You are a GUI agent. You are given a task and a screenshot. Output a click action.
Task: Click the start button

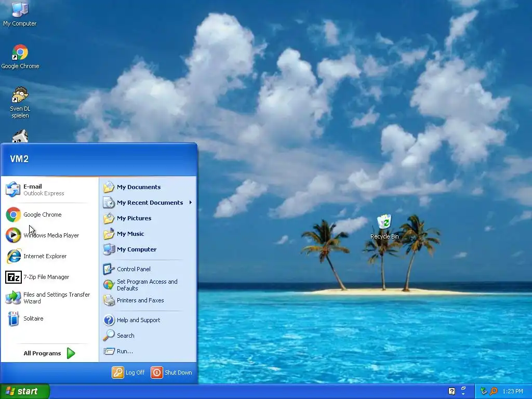(25, 391)
